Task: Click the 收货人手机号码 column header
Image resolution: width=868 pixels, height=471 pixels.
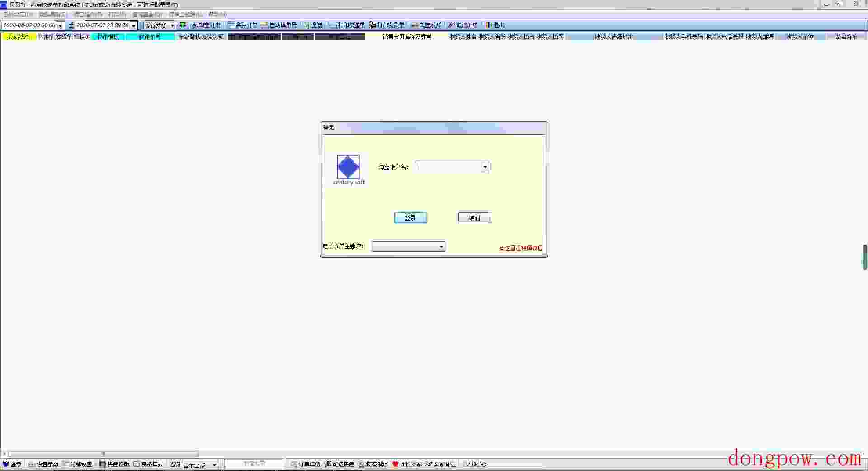Action: coord(684,37)
